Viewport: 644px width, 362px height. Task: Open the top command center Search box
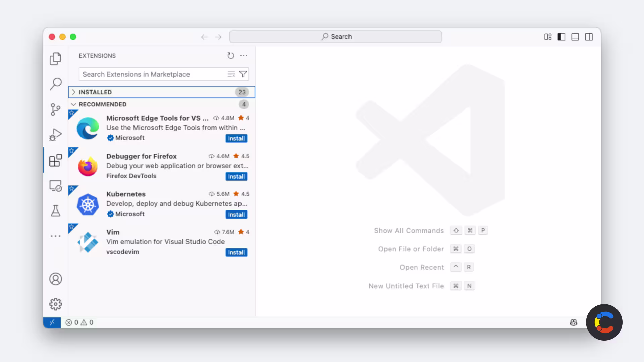click(336, 37)
